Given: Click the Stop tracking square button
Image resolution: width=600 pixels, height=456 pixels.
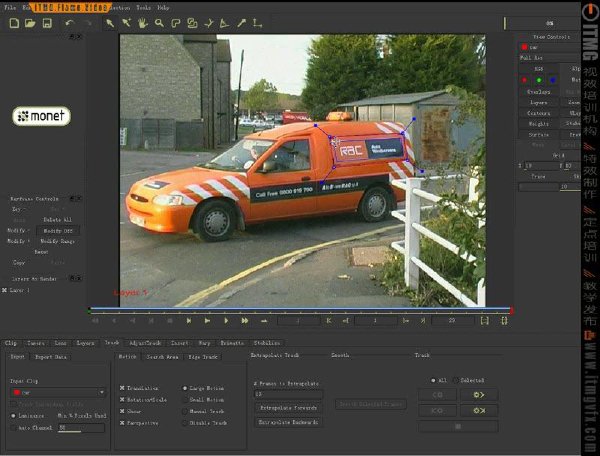Looking at the screenshot, I should pos(458,426).
